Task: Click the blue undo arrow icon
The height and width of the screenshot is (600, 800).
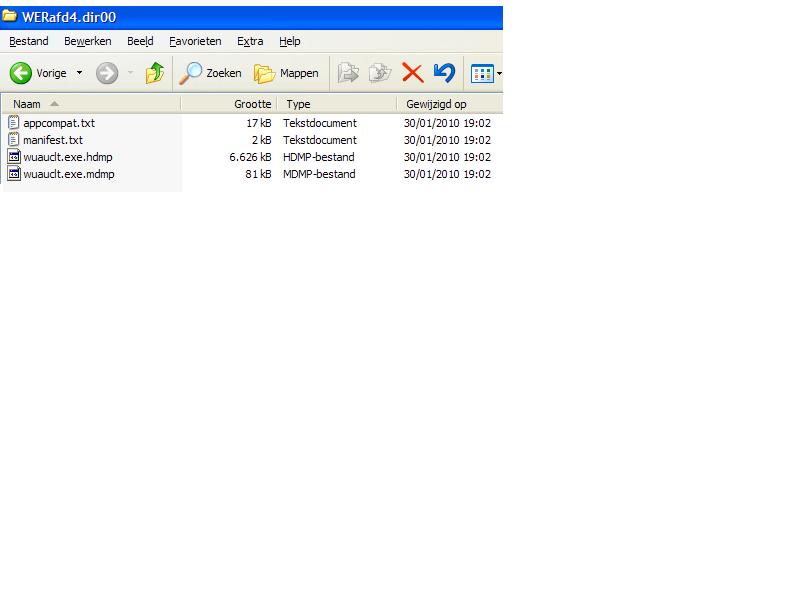Action: [444, 73]
